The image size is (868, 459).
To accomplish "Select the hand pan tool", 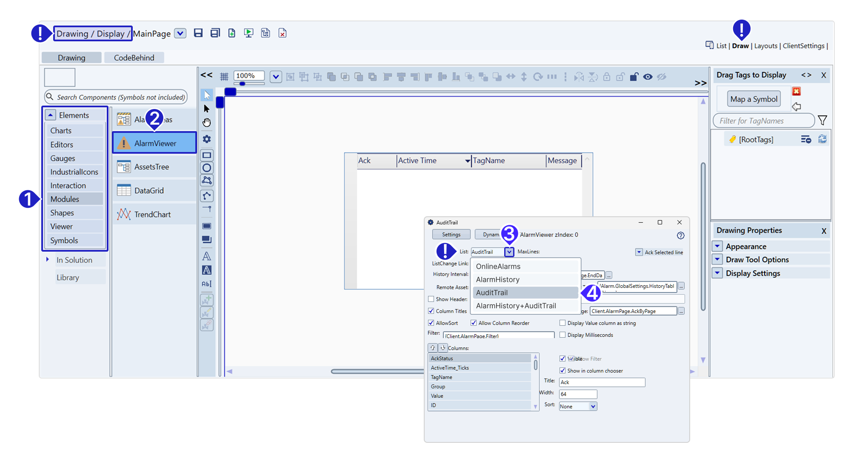I will pyautogui.click(x=207, y=123).
